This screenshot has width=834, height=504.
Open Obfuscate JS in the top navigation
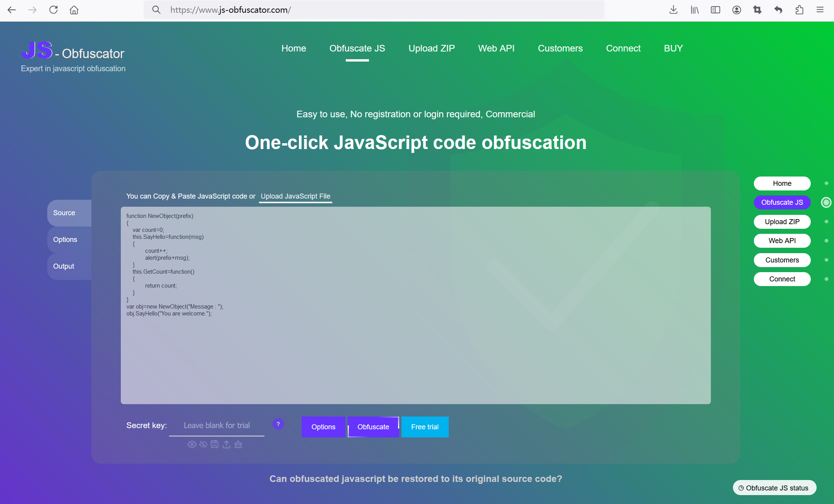[357, 48]
